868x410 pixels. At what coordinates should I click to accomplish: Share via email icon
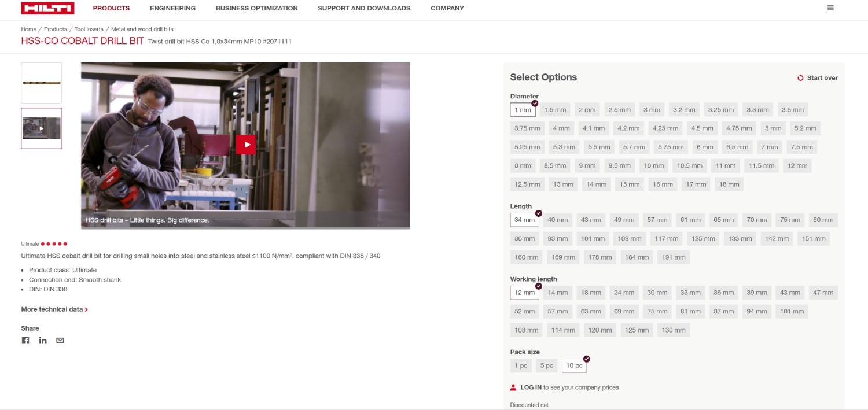[x=60, y=340]
